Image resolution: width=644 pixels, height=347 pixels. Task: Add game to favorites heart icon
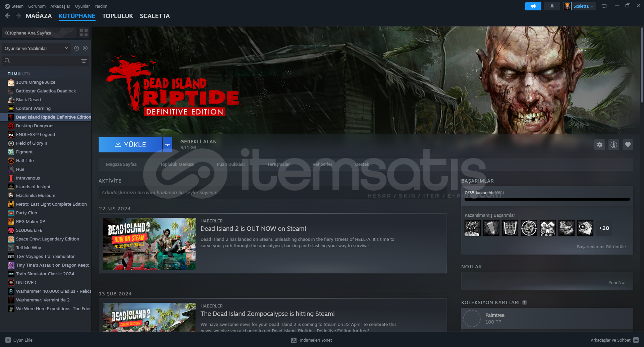tap(628, 145)
